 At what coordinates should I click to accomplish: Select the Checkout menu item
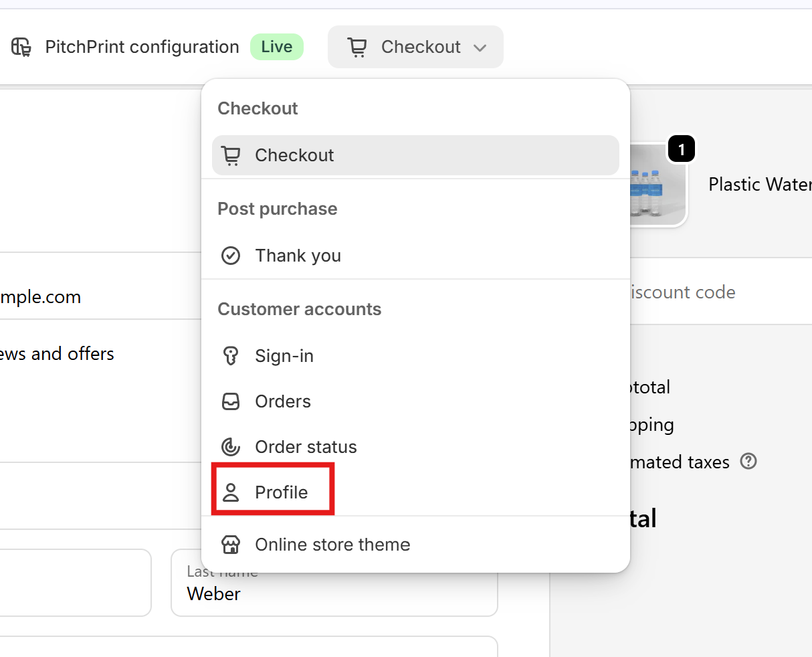(415, 155)
